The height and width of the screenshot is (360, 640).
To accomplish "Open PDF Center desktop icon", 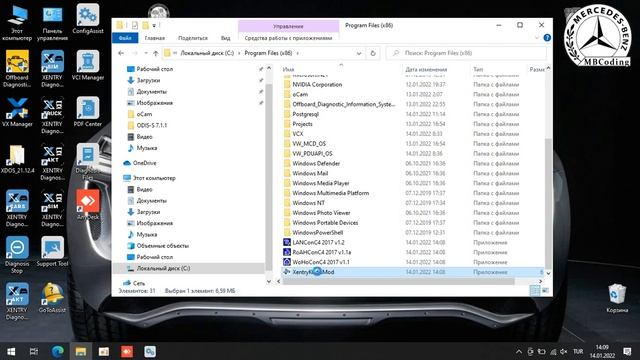I will [88, 112].
